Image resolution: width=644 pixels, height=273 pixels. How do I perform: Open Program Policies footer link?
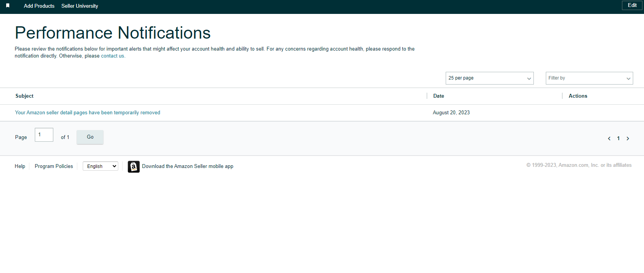[x=54, y=166]
